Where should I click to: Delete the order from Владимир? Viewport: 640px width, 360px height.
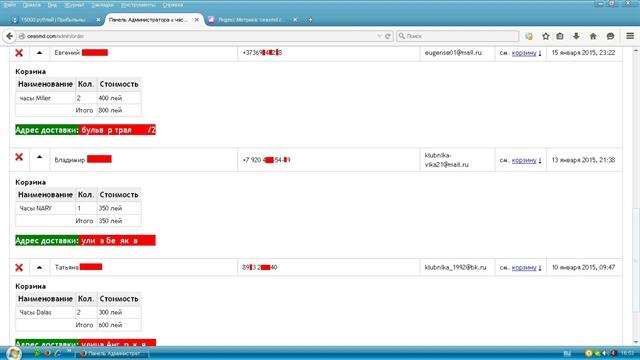click(x=19, y=157)
